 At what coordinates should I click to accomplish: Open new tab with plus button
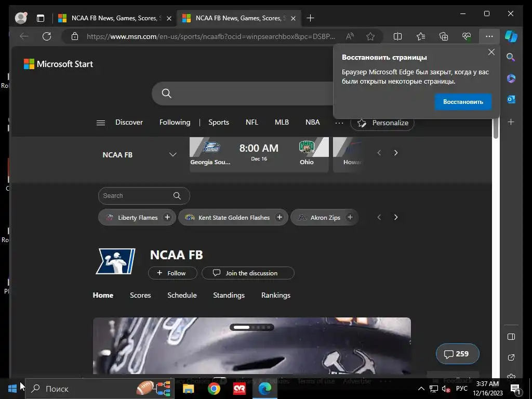pos(310,18)
